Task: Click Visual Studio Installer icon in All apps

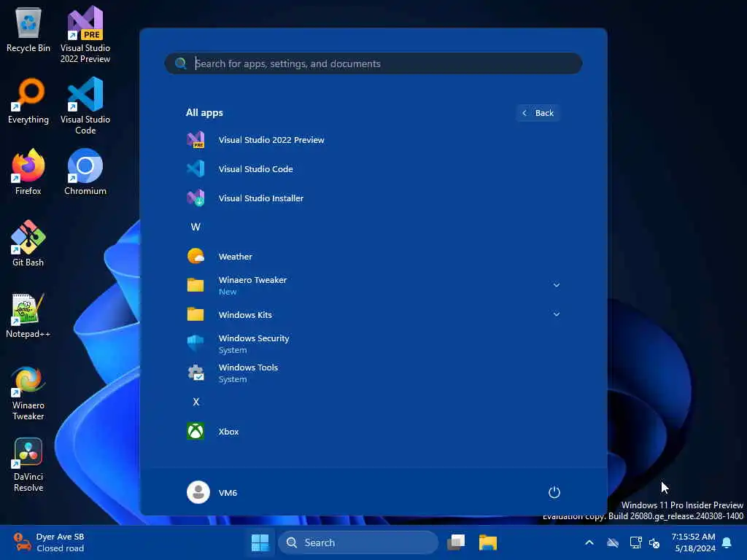Action: point(196,198)
